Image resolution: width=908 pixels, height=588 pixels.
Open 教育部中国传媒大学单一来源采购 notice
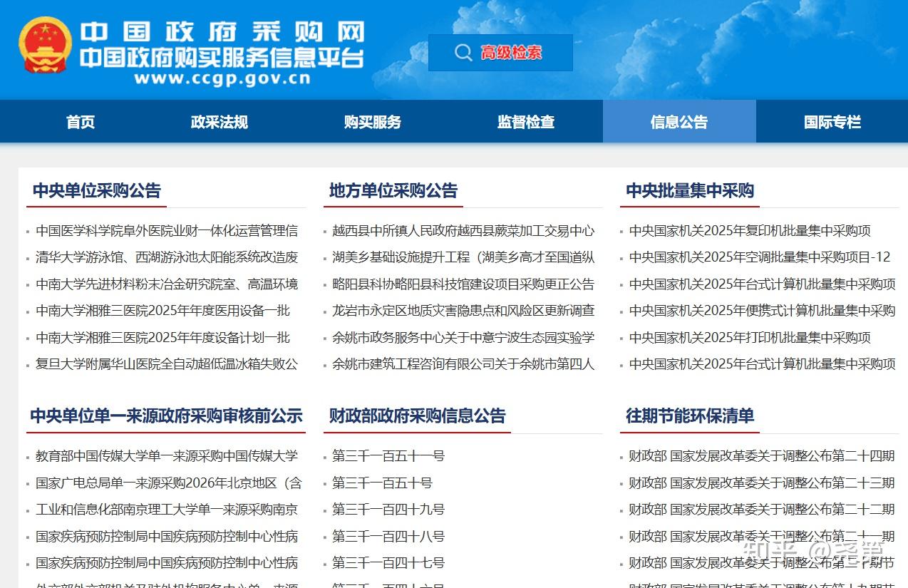(167, 456)
